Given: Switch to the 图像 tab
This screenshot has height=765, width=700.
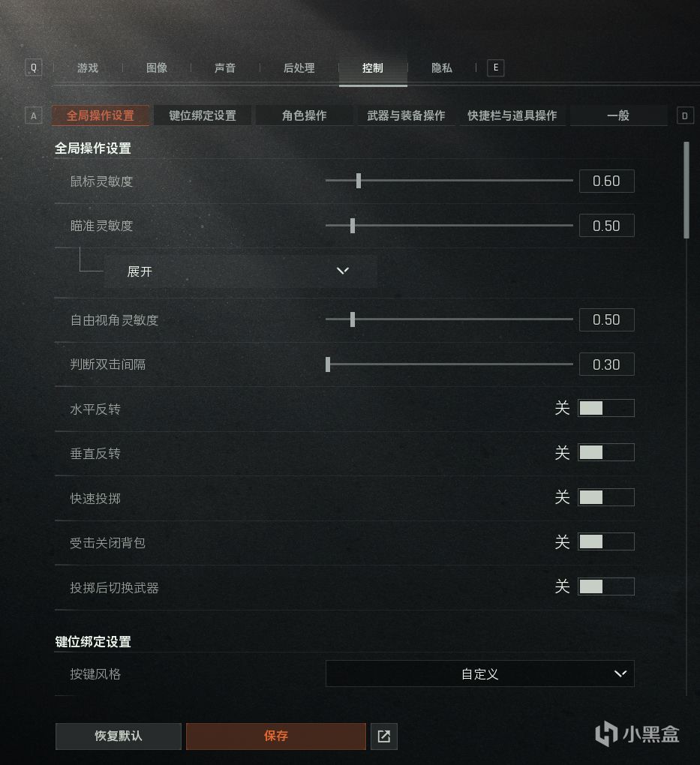Looking at the screenshot, I should tap(157, 67).
